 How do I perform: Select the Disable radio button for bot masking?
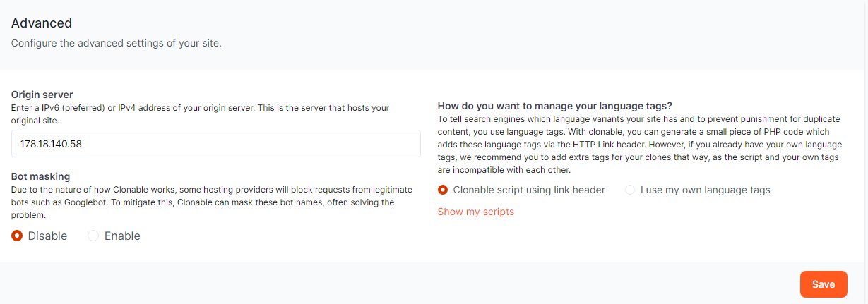click(x=17, y=236)
